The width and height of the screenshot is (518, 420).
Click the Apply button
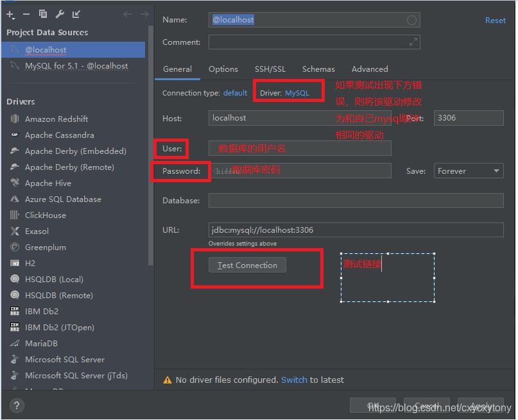pyautogui.click(x=481, y=405)
